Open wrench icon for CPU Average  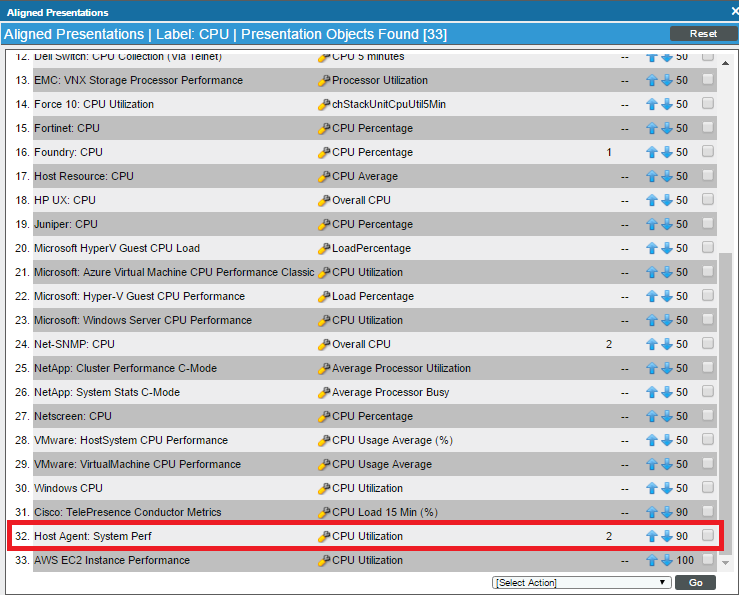click(324, 176)
